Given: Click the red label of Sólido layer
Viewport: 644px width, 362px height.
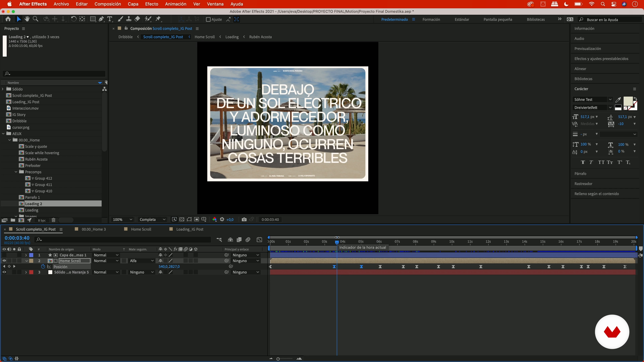Looking at the screenshot, I should coord(31,272).
